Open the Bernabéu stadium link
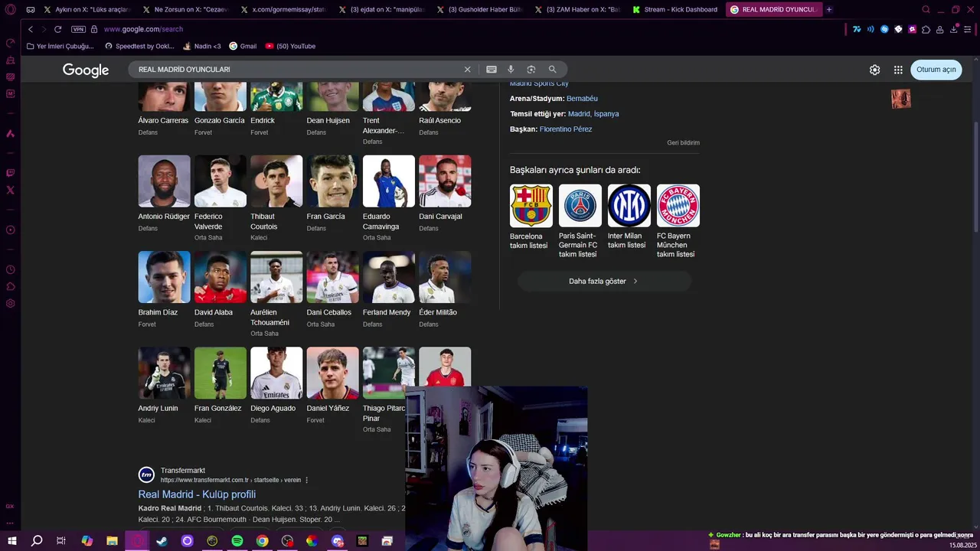 click(x=582, y=99)
